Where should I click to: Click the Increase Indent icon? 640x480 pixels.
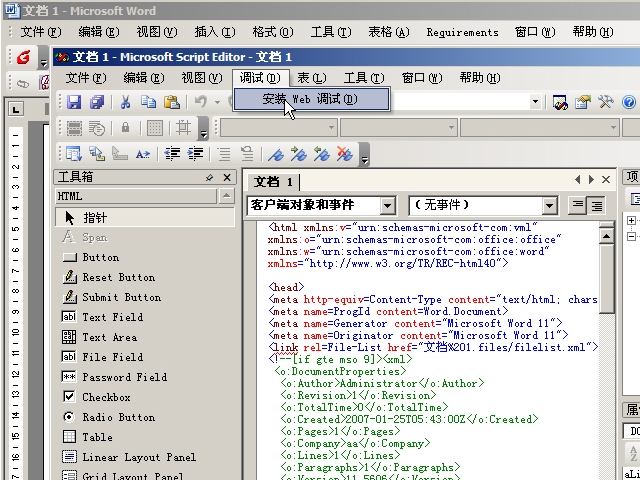(195, 154)
